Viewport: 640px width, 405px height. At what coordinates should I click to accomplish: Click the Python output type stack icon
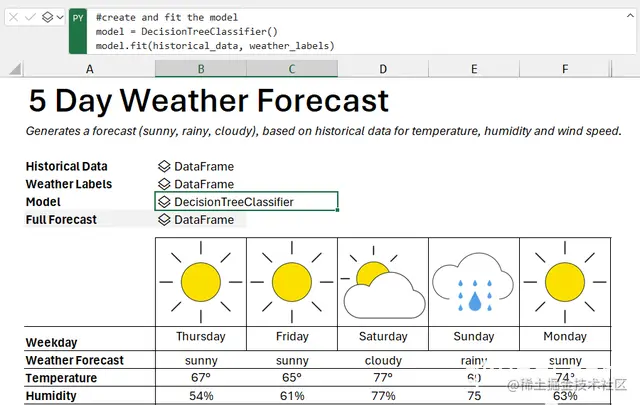pyautogui.click(x=48, y=17)
